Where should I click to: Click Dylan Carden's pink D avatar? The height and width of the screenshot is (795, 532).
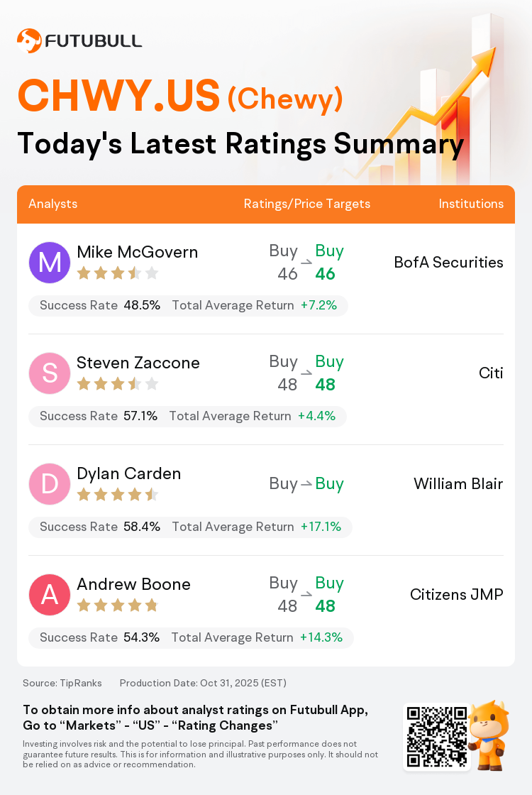[x=50, y=484]
